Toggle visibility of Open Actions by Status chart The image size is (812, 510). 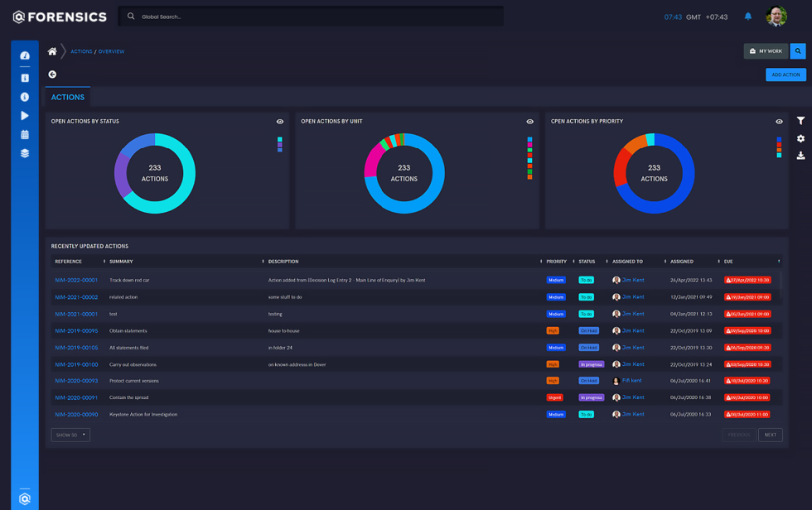280,122
